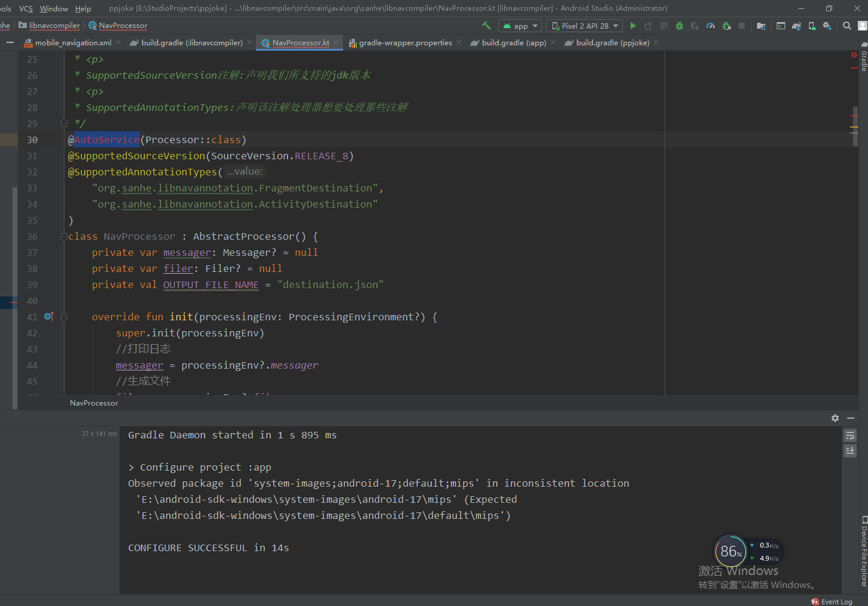
Task: Hide the build tool window (minus icon)
Action: click(x=851, y=418)
